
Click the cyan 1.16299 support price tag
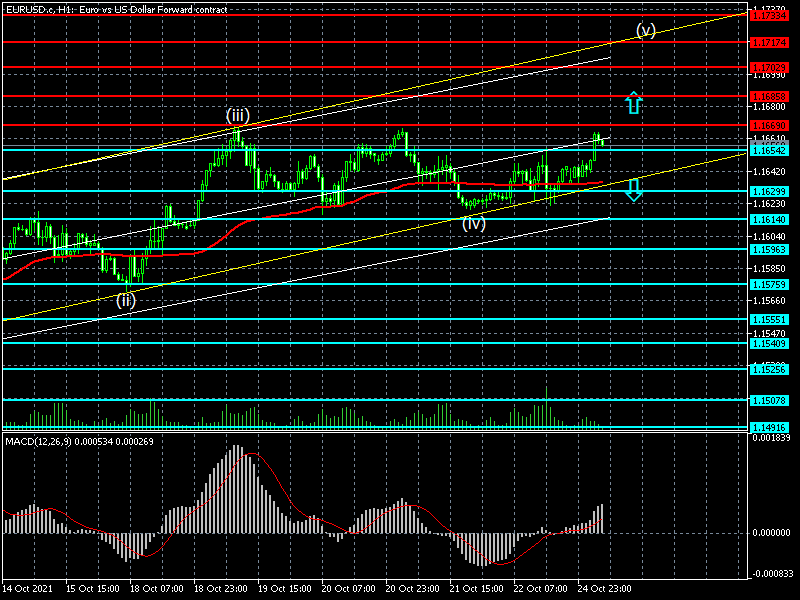[770, 190]
